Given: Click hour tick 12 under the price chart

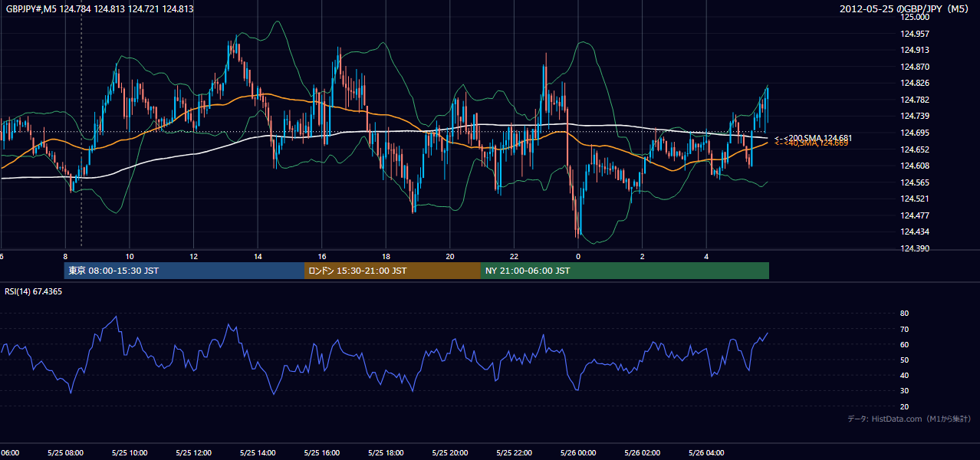Looking at the screenshot, I should 194,257.
